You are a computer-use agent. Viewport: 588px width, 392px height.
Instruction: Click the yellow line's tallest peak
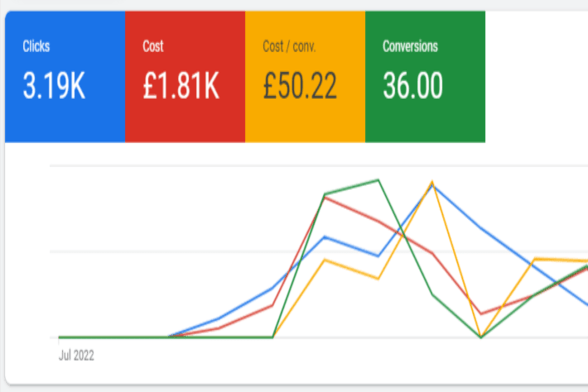coord(432,183)
